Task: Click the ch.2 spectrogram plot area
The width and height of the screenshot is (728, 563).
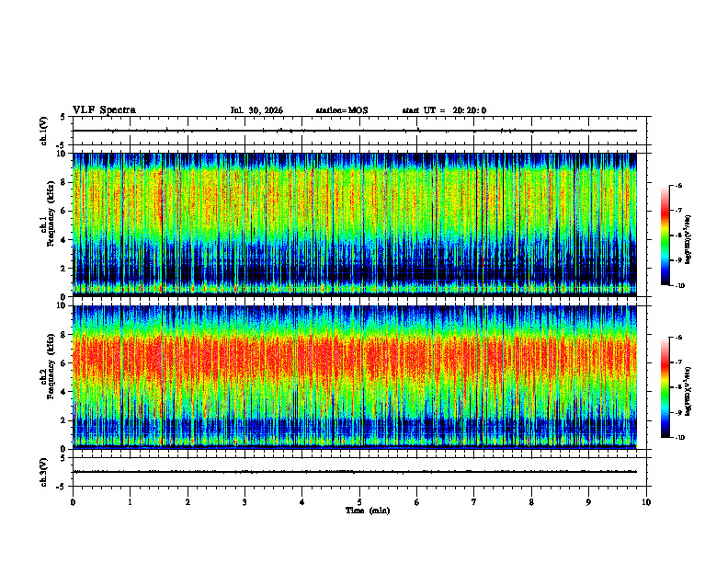Action: tap(355, 377)
